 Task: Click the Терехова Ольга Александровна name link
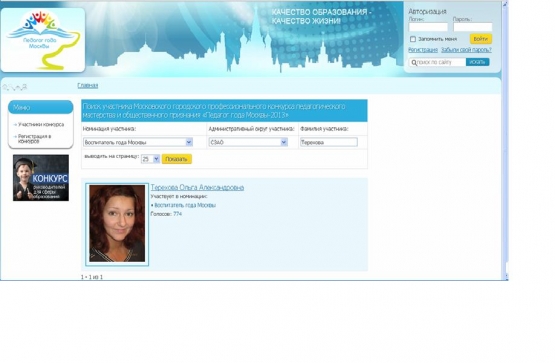click(x=197, y=188)
